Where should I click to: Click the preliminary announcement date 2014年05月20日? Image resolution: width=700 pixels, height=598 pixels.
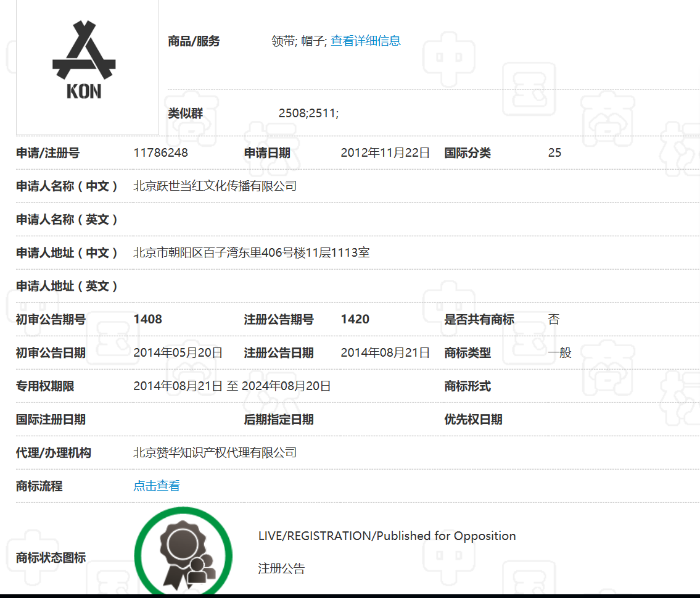click(x=178, y=353)
